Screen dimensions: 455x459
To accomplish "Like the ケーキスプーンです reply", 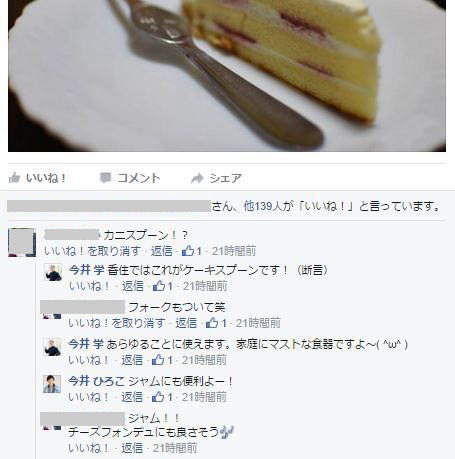I will (89, 286).
